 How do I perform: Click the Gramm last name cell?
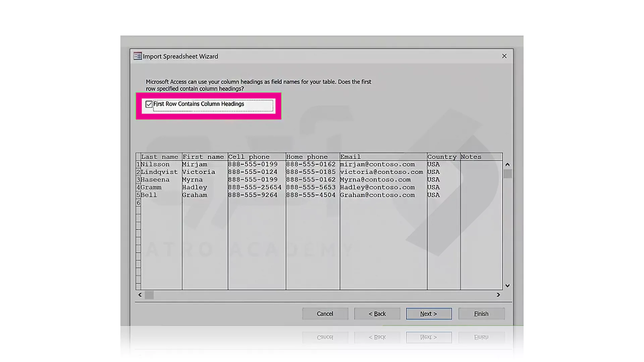(161, 187)
